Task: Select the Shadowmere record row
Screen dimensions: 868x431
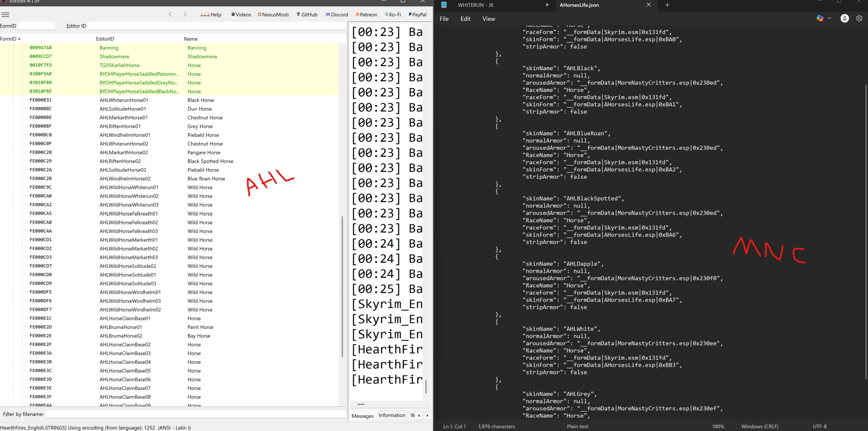Action: (x=169, y=56)
